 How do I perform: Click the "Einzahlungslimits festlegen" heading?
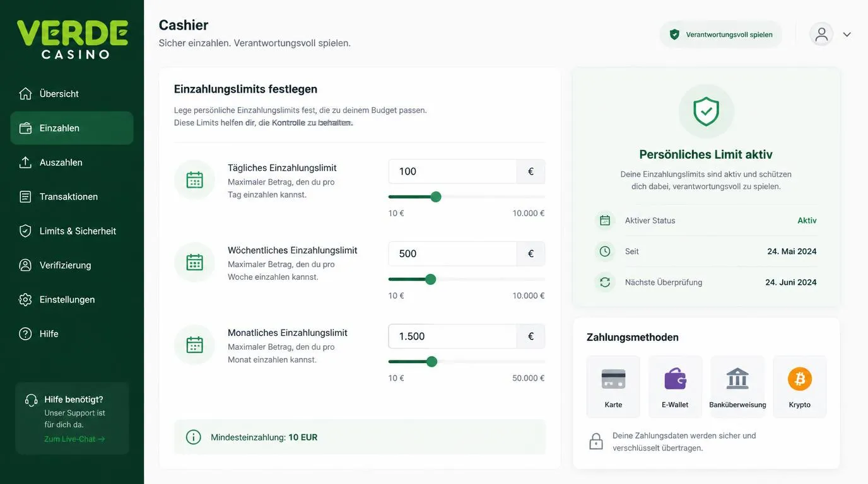pyautogui.click(x=245, y=89)
